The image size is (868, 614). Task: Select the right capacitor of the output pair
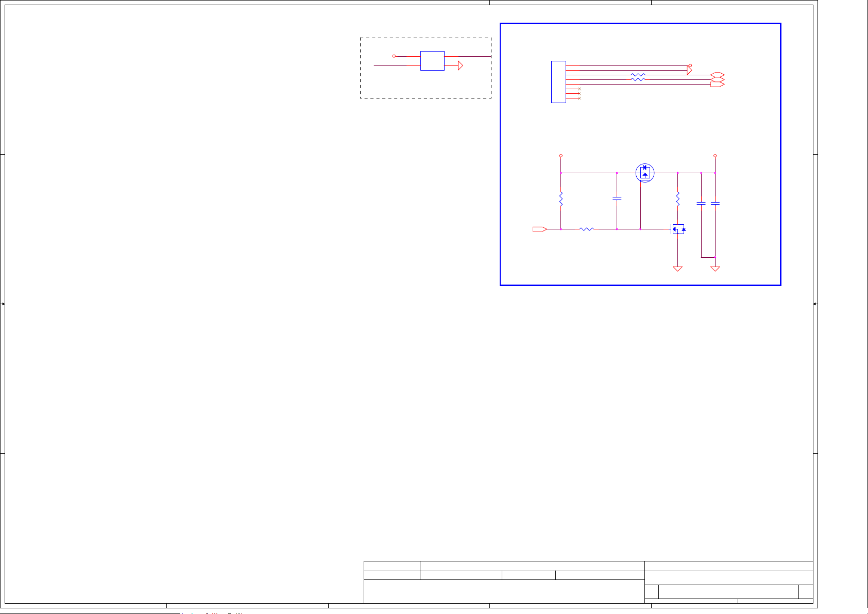click(715, 204)
